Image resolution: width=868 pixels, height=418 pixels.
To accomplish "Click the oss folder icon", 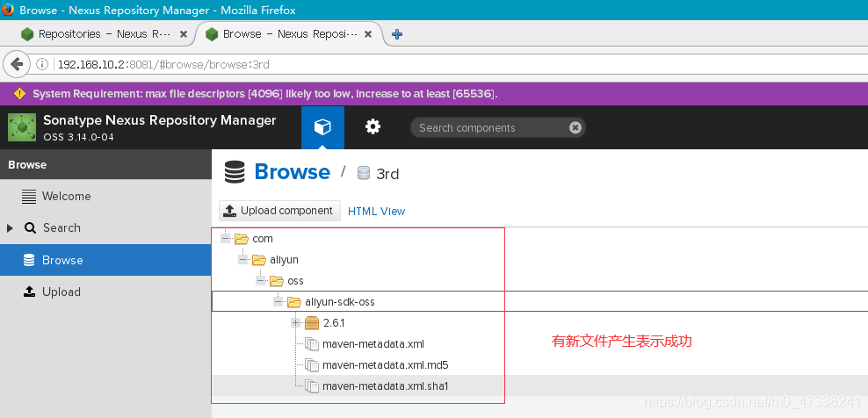I will [277, 281].
